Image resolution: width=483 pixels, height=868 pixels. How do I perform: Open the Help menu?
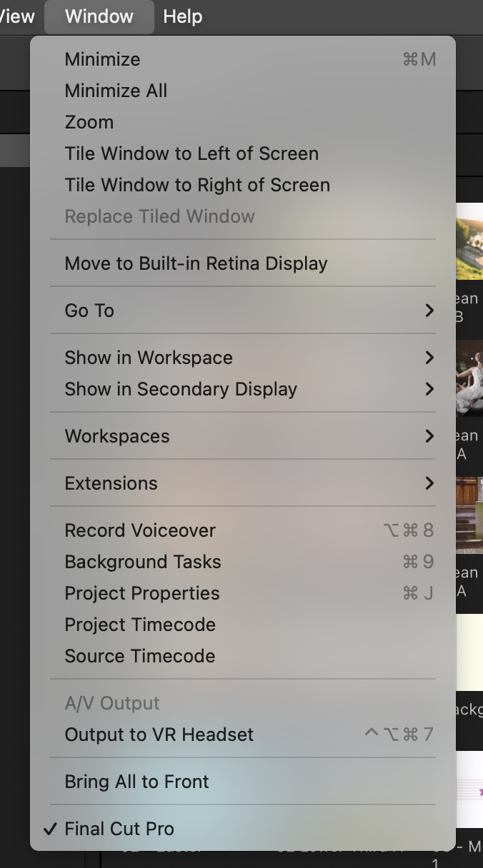pyautogui.click(x=182, y=16)
